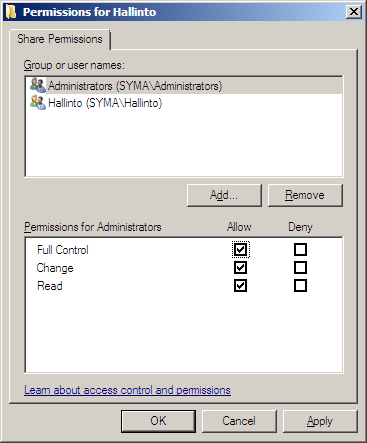This screenshot has width=367, height=443.
Task: Open the Add... user dialog
Action: point(224,195)
